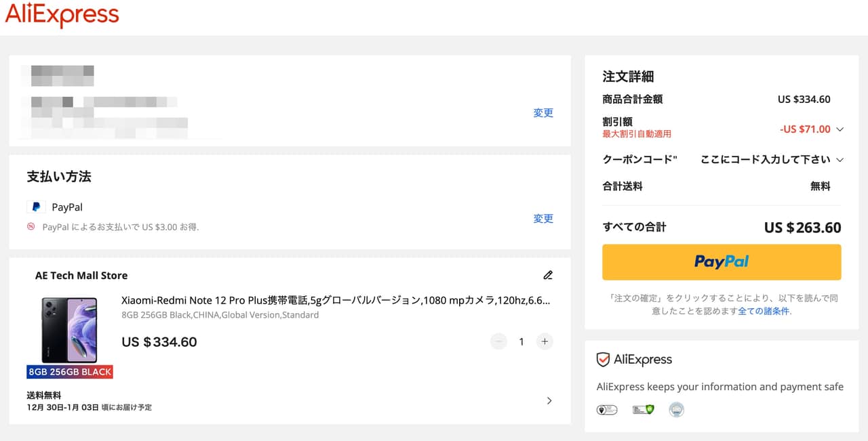Click the PayPal payment method icon
The width and height of the screenshot is (868, 441).
(x=36, y=207)
